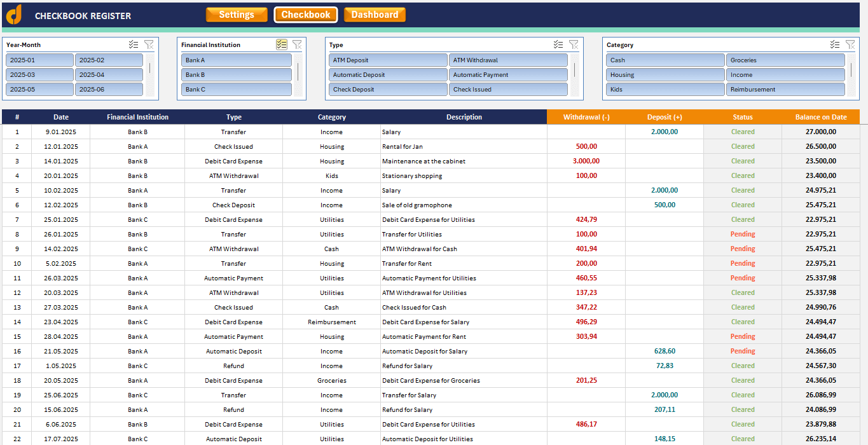Click Groceries category cell in row 18
This screenshot has width=868, height=445.
[x=332, y=381]
